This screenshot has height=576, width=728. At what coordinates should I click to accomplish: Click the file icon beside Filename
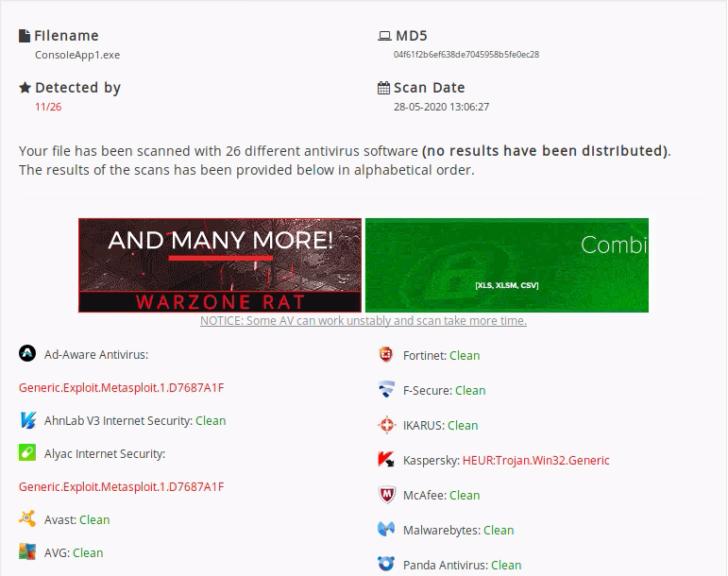point(25,36)
